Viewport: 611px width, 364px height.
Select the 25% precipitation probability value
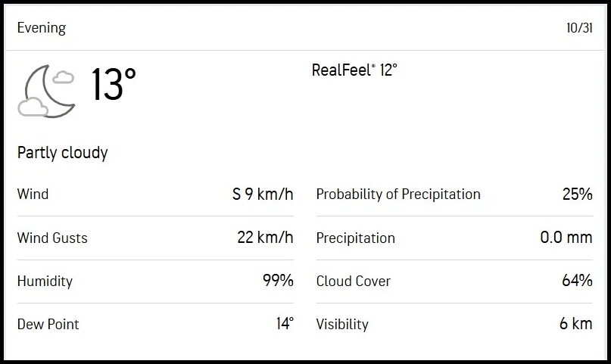point(577,194)
